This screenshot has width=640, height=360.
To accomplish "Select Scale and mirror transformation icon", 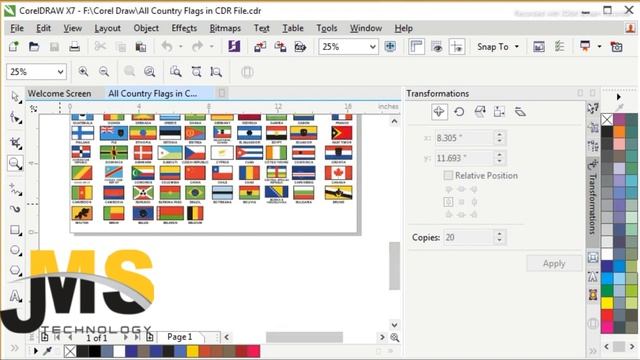I will pos(480,111).
